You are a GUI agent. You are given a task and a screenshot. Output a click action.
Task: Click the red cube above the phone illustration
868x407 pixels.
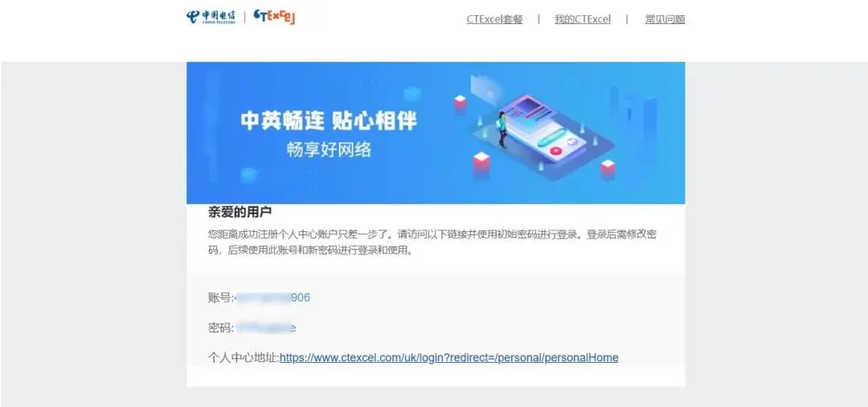point(460,104)
